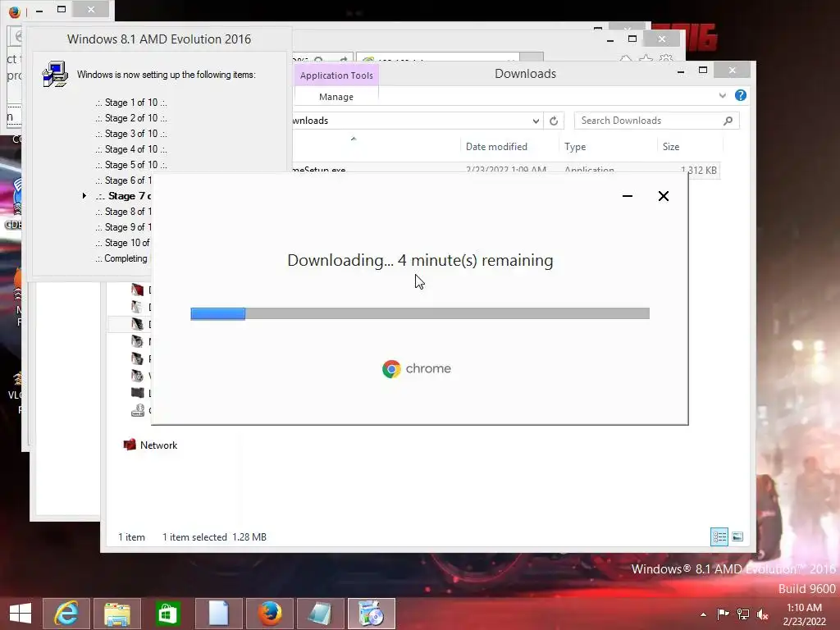Open File Explorer from taskbar

(116, 614)
